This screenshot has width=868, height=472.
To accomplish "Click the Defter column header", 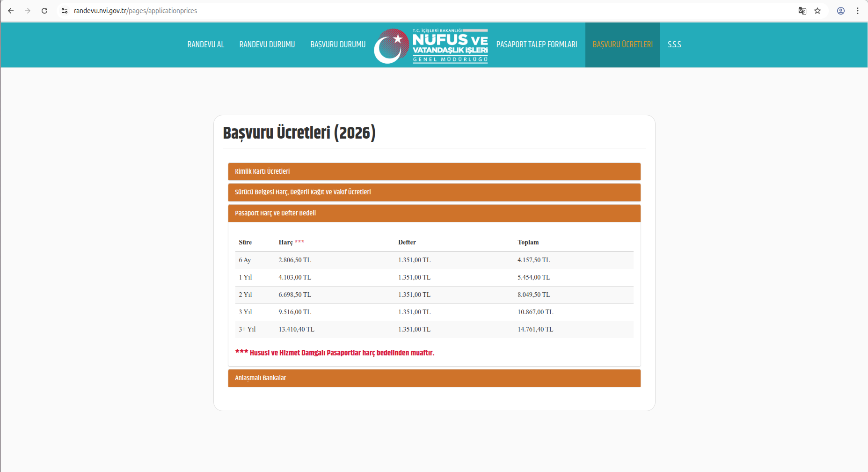I will (407, 242).
